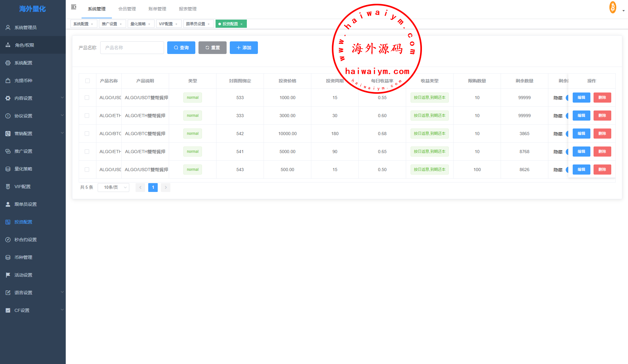Open the Bitcoin avatar icon menu

click(613, 8)
